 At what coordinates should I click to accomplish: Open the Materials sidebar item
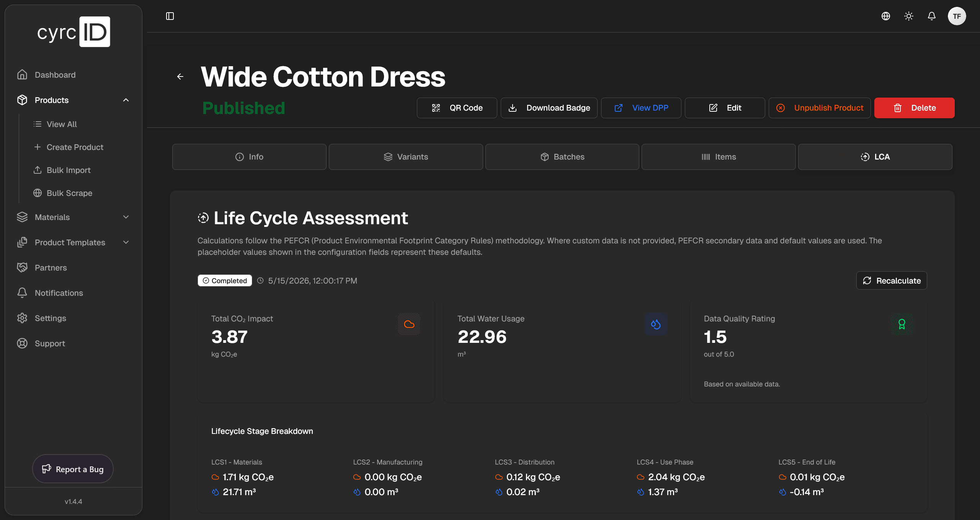(x=52, y=217)
